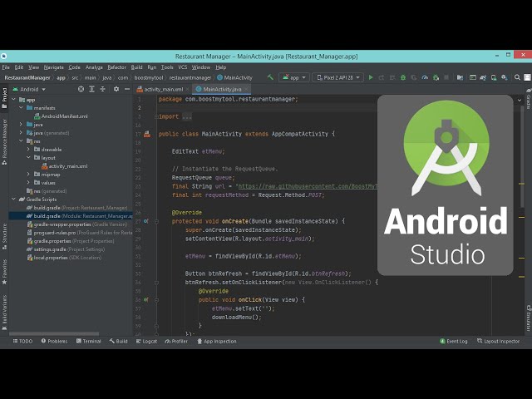Open the Favorites side tool window
This screenshot has height=399, width=532.
pyautogui.click(x=4, y=272)
